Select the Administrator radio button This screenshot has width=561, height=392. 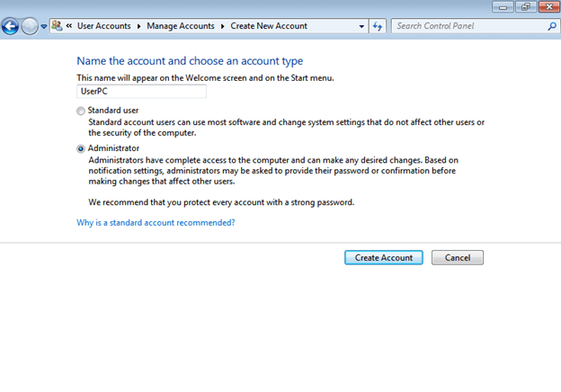click(81, 148)
